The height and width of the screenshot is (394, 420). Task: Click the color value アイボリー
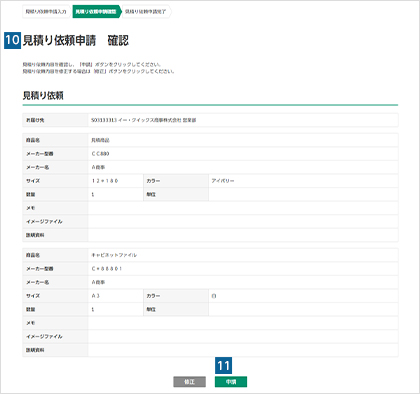(x=223, y=181)
